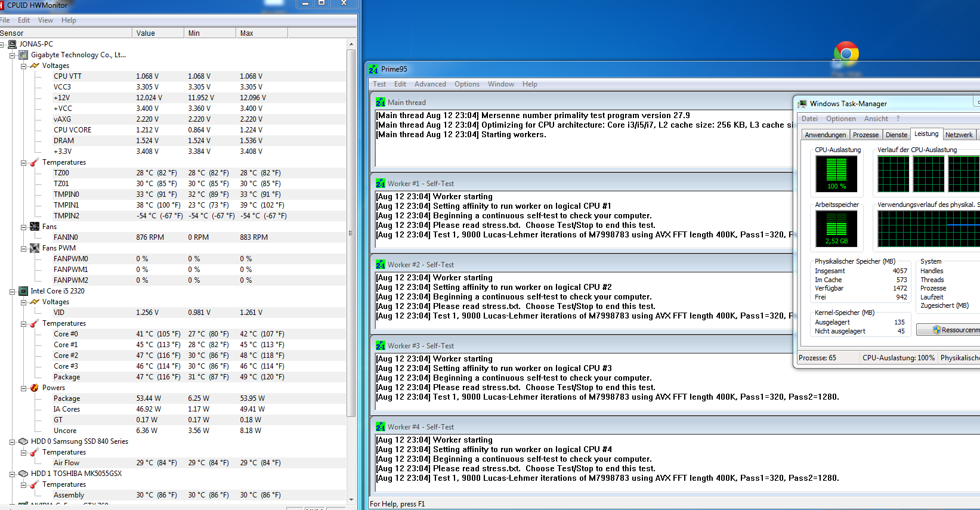Click the HWMonitor vertical scrollbar thumb
Viewport: 980px width, 510px height.
tap(351, 233)
